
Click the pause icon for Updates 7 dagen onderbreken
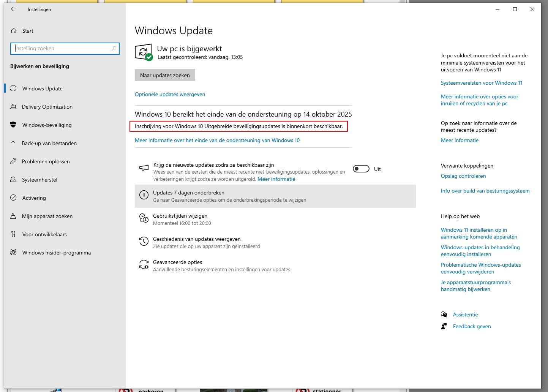144,195
